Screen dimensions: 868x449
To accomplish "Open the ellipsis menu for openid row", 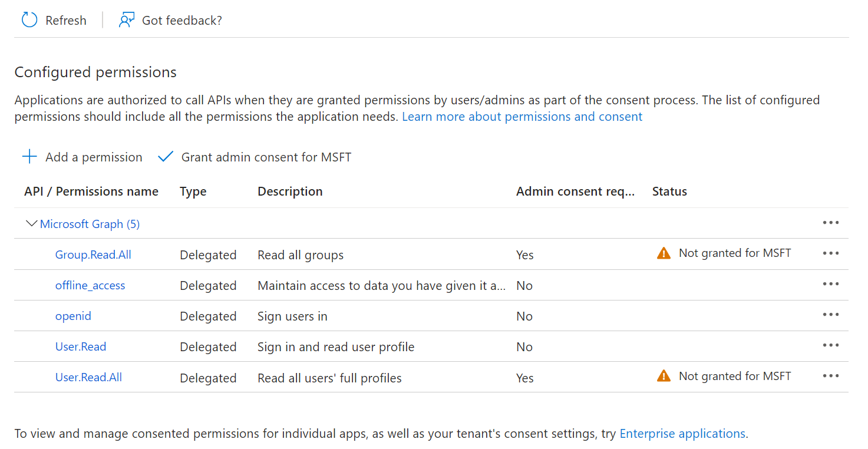I will pyautogui.click(x=830, y=315).
